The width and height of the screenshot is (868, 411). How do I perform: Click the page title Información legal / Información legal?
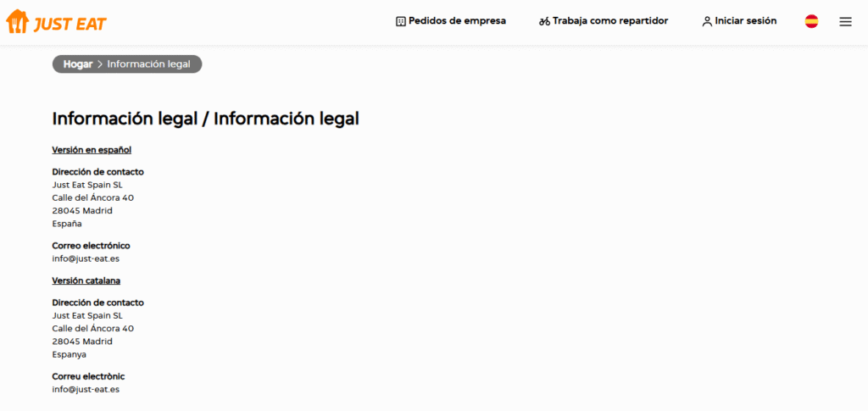point(205,119)
